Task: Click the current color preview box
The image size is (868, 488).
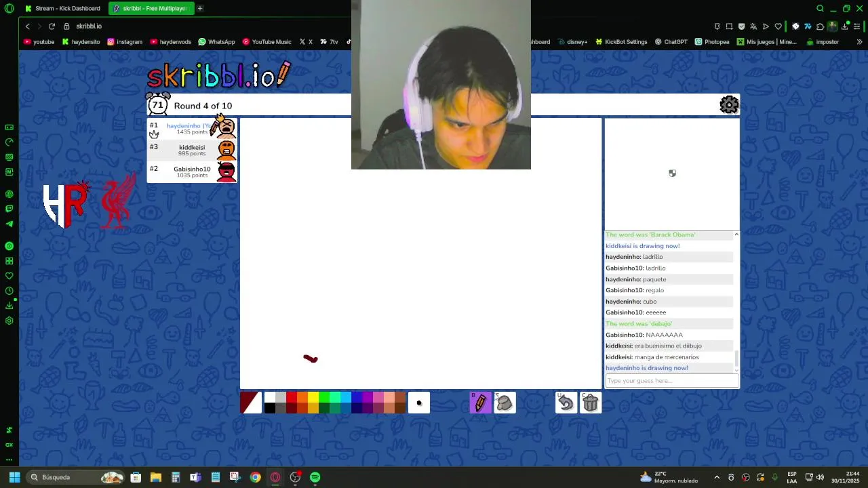Action: pos(251,403)
